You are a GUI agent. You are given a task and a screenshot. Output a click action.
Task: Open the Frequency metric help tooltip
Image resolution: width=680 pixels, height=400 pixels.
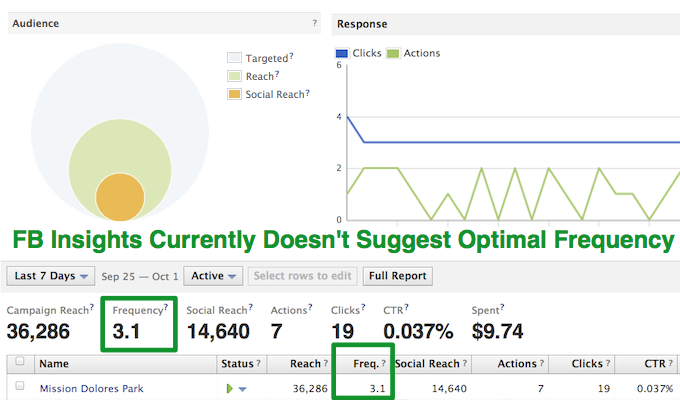pos(166,310)
